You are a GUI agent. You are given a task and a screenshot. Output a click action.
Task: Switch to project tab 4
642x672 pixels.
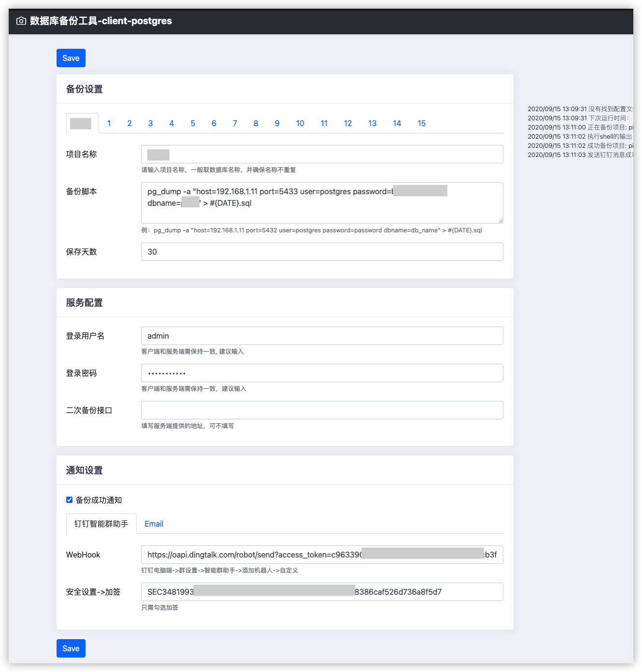click(171, 123)
